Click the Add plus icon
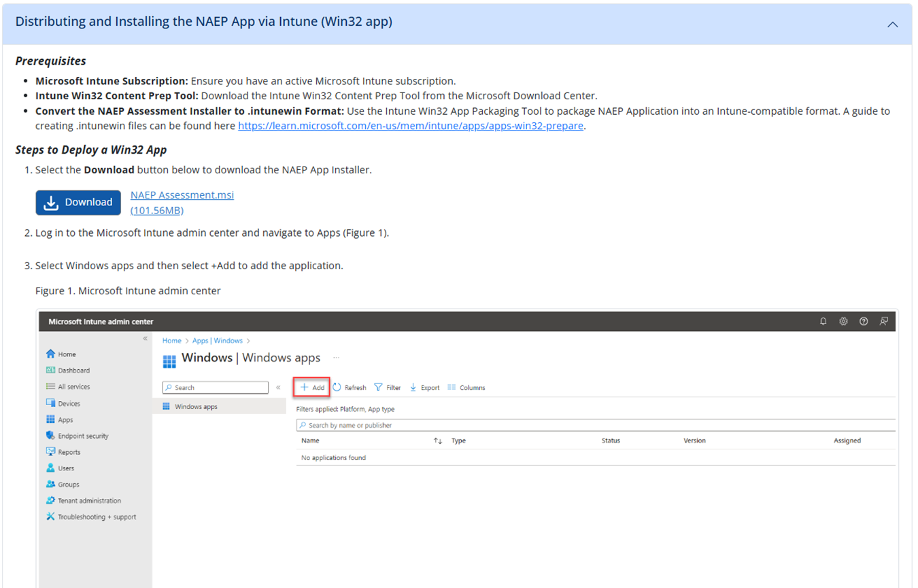Screen dimensions: 918x588 (305, 387)
